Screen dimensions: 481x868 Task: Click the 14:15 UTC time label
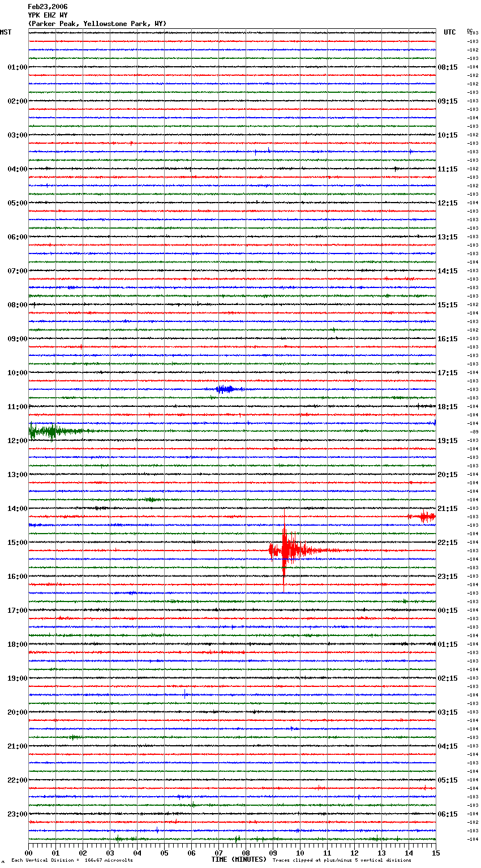point(448,271)
